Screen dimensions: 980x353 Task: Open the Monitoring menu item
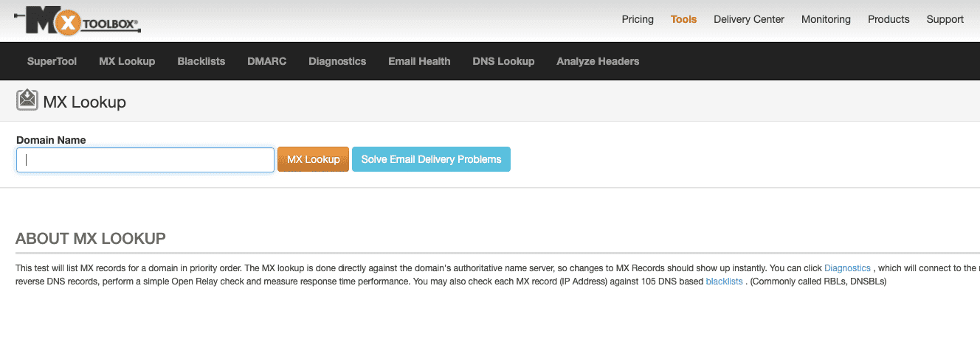[x=826, y=19]
